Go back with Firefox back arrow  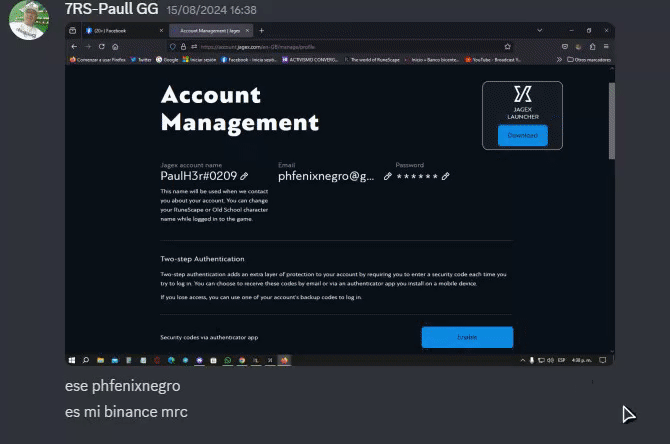point(74,47)
